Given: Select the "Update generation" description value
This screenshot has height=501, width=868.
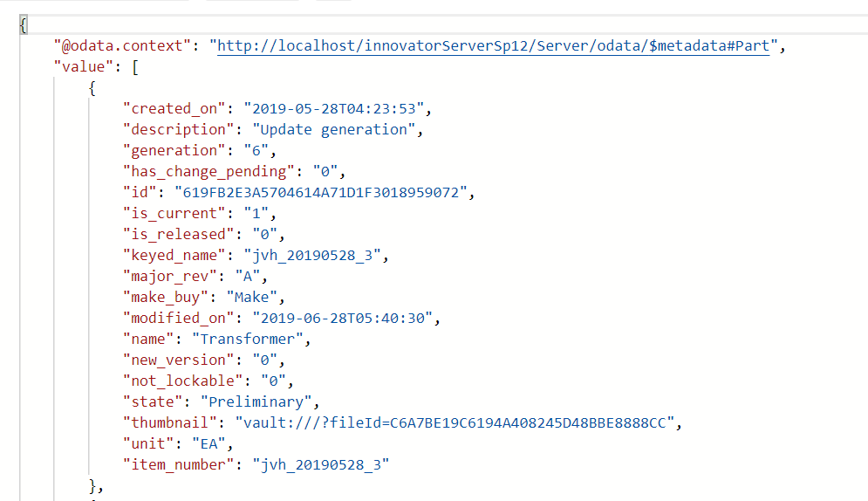Looking at the screenshot, I should pos(334,129).
